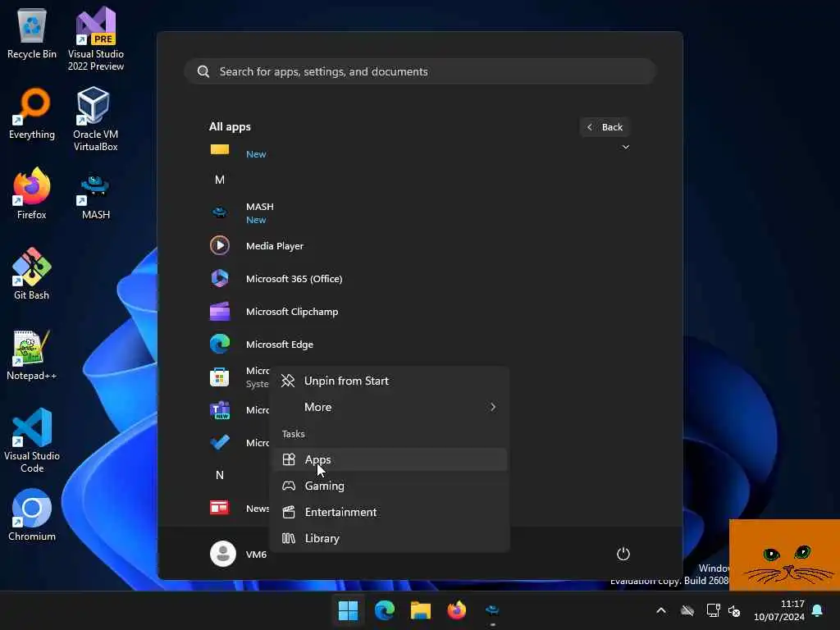This screenshot has width=840, height=630.
Task: Expand the More submenu
Action: point(390,407)
